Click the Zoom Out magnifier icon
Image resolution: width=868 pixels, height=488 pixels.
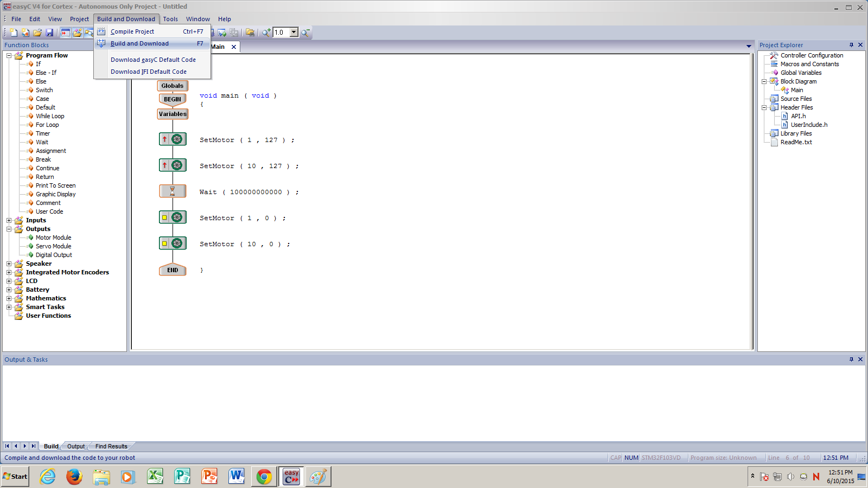coord(306,33)
